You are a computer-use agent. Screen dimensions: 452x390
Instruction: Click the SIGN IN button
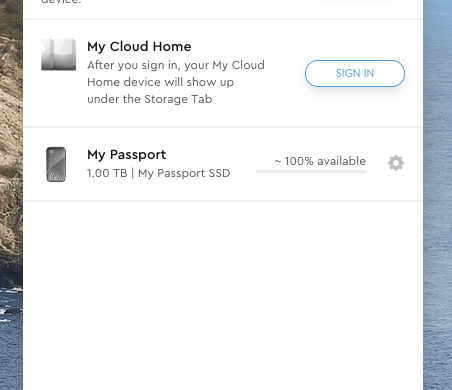(x=355, y=73)
